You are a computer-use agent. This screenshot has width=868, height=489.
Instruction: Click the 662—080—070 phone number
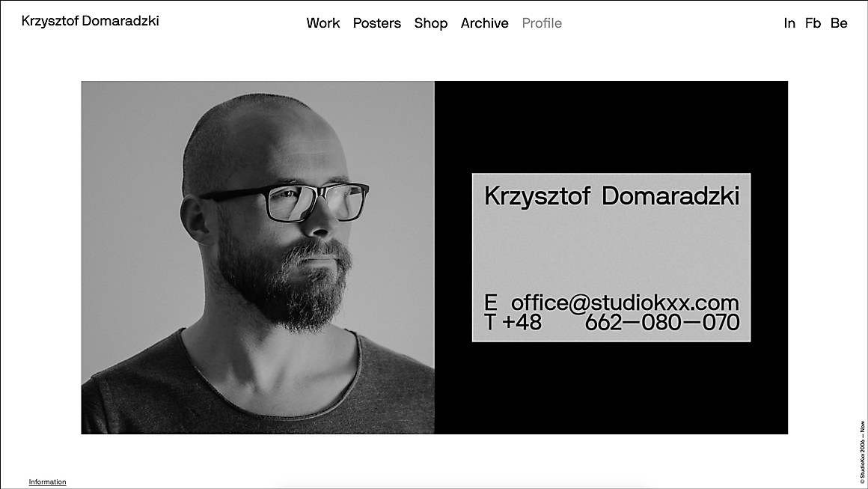point(662,322)
